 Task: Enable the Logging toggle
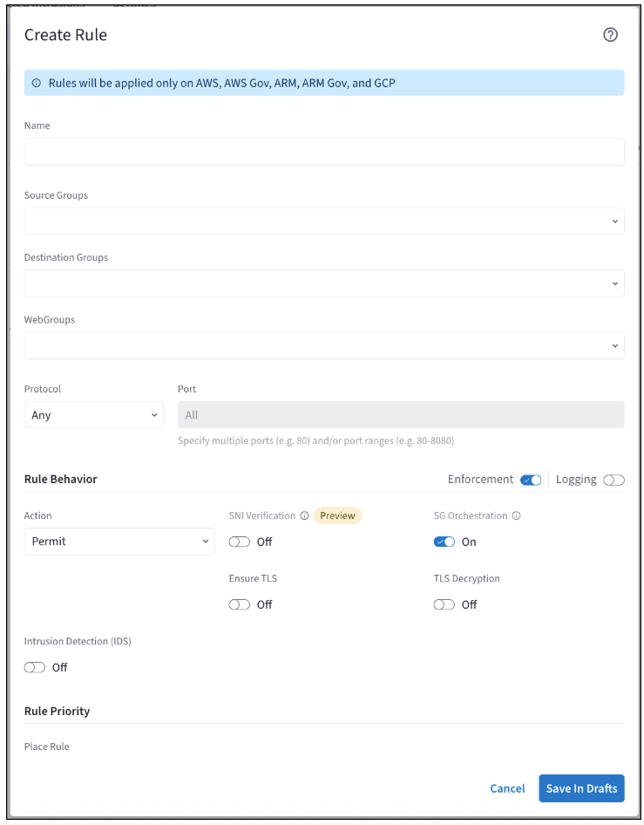click(613, 481)
